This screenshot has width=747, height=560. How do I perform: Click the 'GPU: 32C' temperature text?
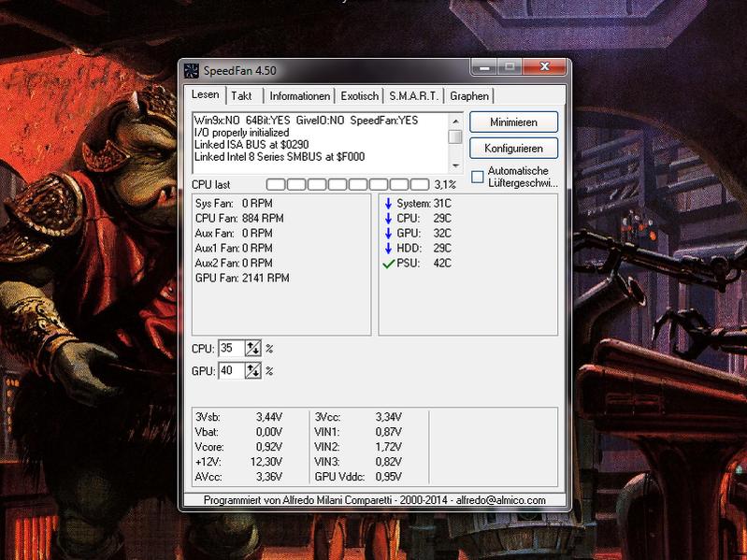tap(424, 233)
